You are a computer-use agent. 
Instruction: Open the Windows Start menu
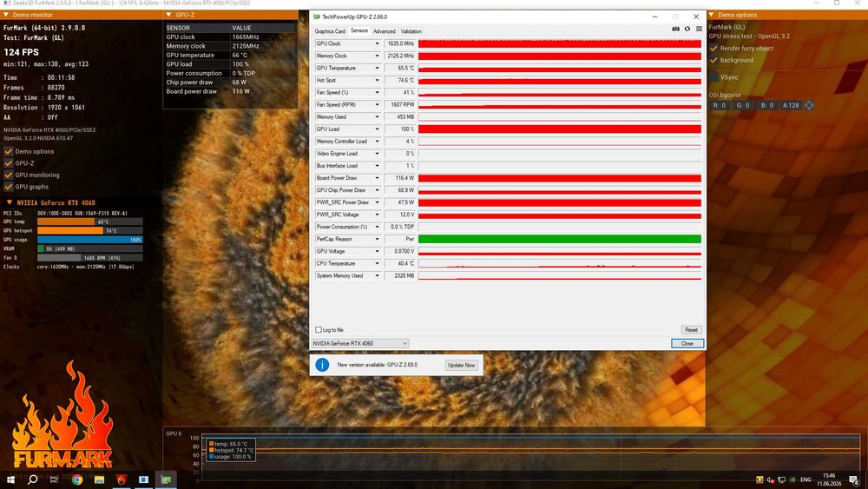10,479
